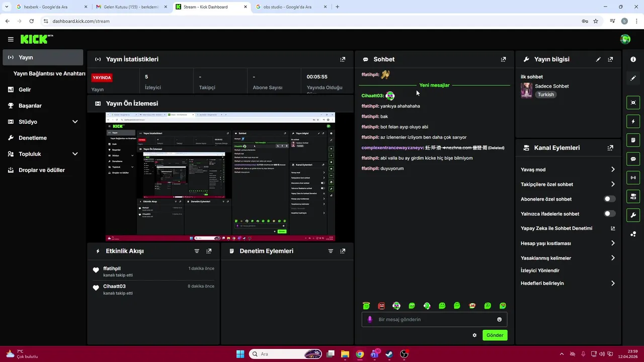Viewport: 644px width, 362px height.
Task: Open the hamburger menu beside the Kick logo
Action: point(11,39)
